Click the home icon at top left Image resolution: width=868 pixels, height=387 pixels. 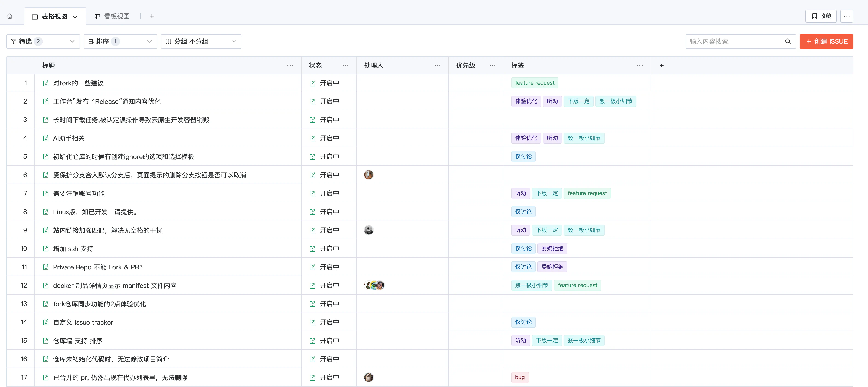(10, 16)
